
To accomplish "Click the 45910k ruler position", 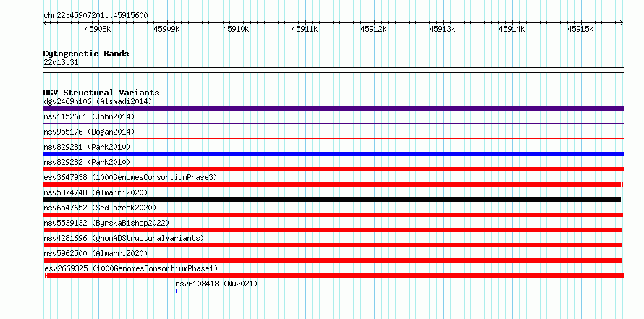I will [236, 29].
